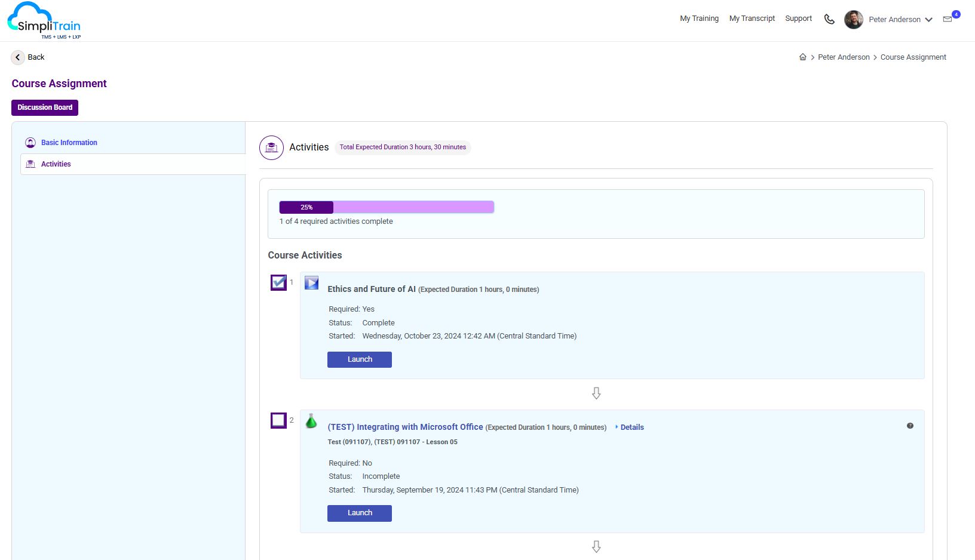Expand Details for Integrating with Microsoft Office

pyautogui.click(x=631, y=427)
